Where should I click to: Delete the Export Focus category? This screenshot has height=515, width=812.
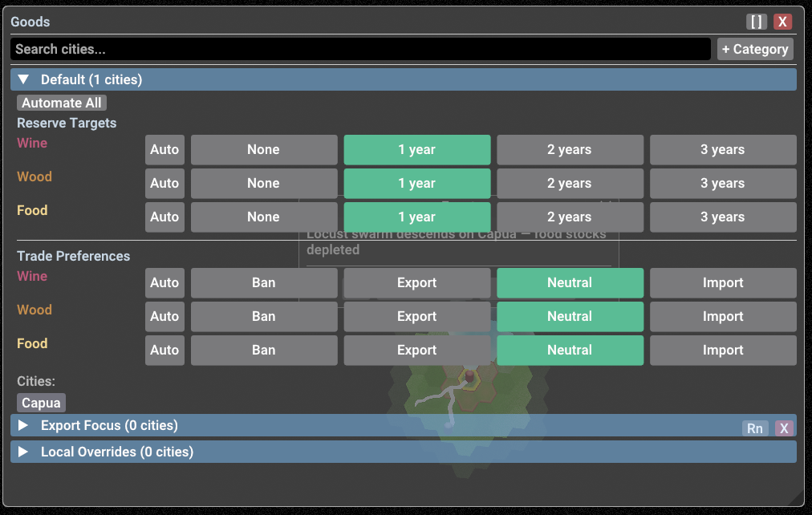784,428
